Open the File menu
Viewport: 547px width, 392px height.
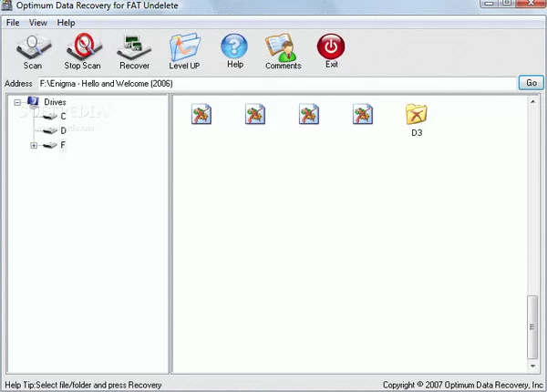tap(13, 23)
